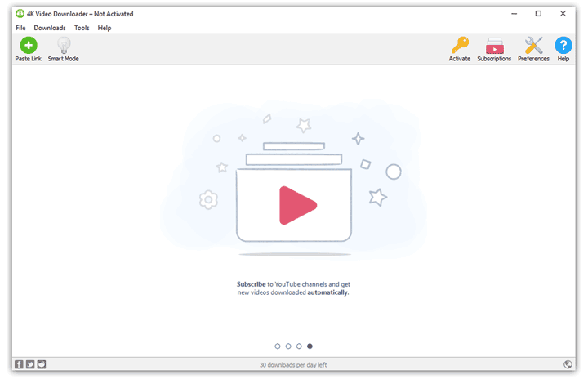
Task: Open the Reddit icon in status bar
Action: click(42, 364)
